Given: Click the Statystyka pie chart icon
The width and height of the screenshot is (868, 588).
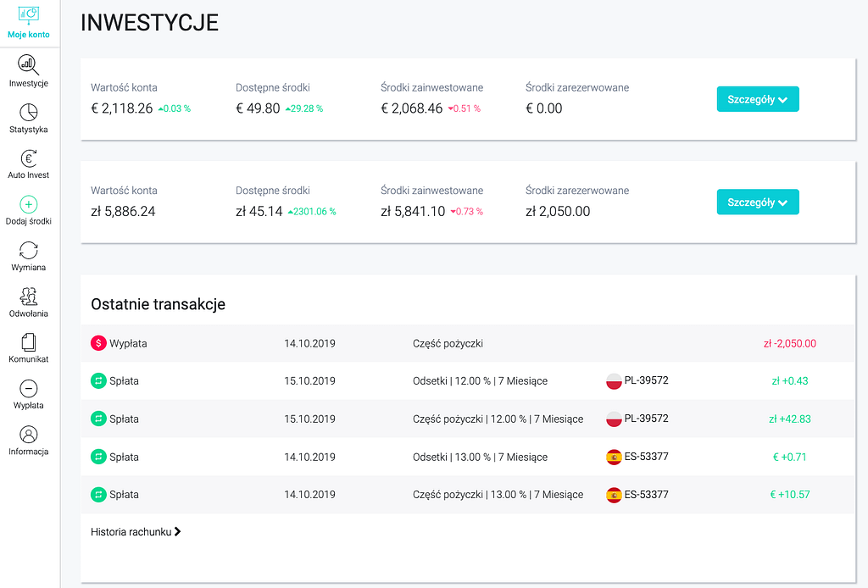Looking at the screenshot, I should [x=28, y=112].
